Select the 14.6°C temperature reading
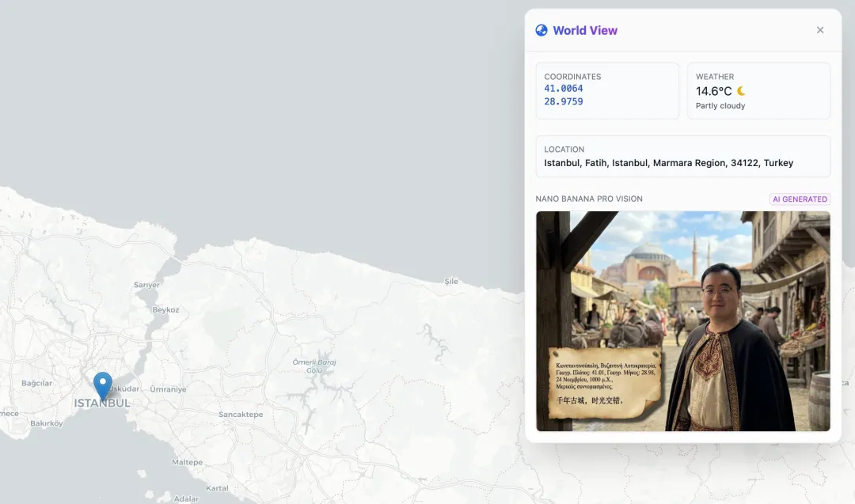Image resolution: width=855 pixels, height=504 pixels. click(713, 91)
